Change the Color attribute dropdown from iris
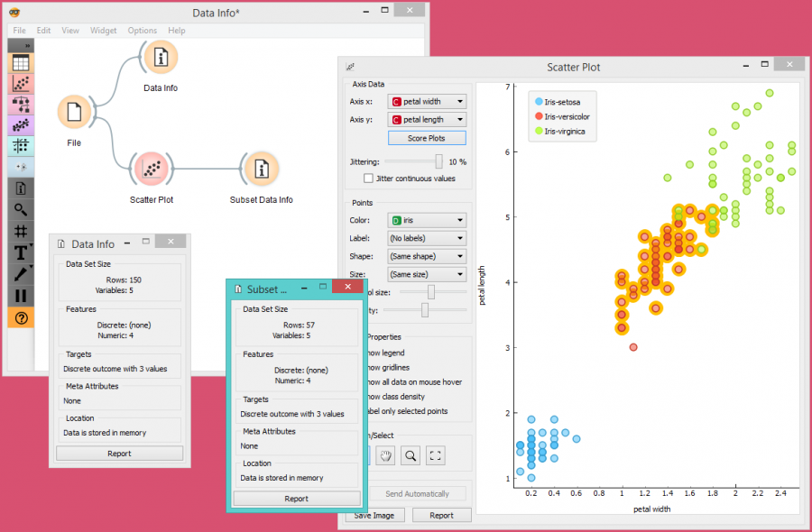The height and width of the screenshot is (532, 812). 426,220
